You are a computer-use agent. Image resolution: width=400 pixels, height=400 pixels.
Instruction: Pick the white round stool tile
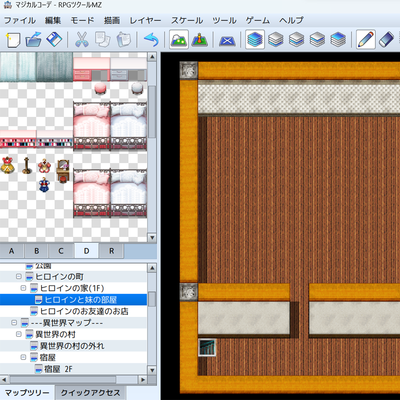(x=137, y=89)
